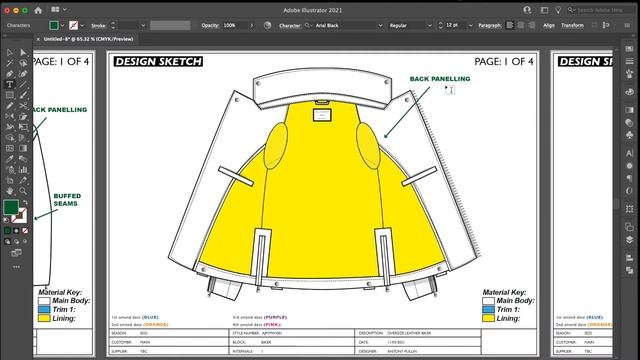Screen dimensions: 640x360
Task: Click the font size stepper arrows
Action: tap(440, 25)
